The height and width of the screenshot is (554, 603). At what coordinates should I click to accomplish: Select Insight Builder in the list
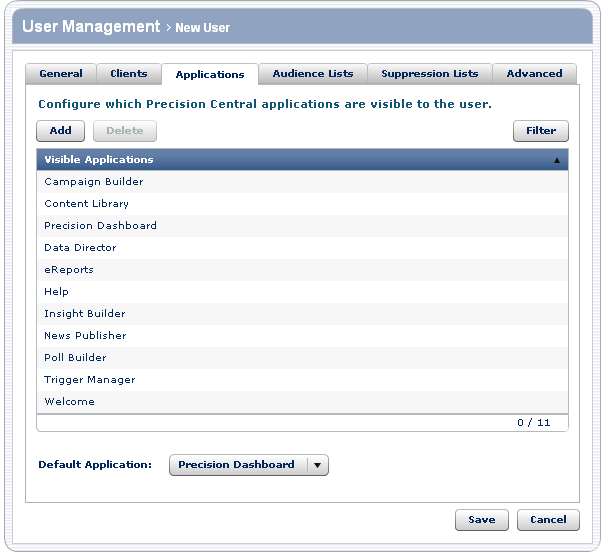85,314
